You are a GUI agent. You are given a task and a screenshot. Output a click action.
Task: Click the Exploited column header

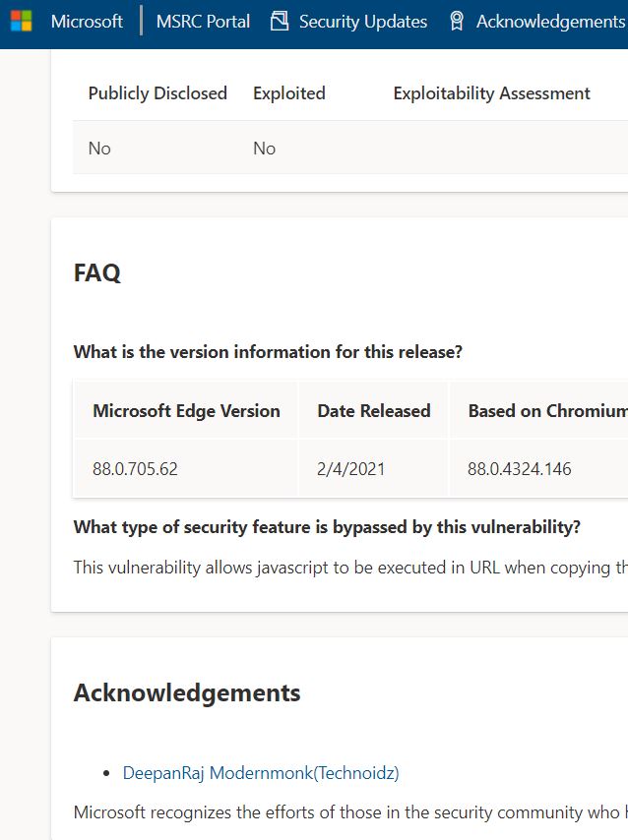pyautogui.click(x=289, y=93)
